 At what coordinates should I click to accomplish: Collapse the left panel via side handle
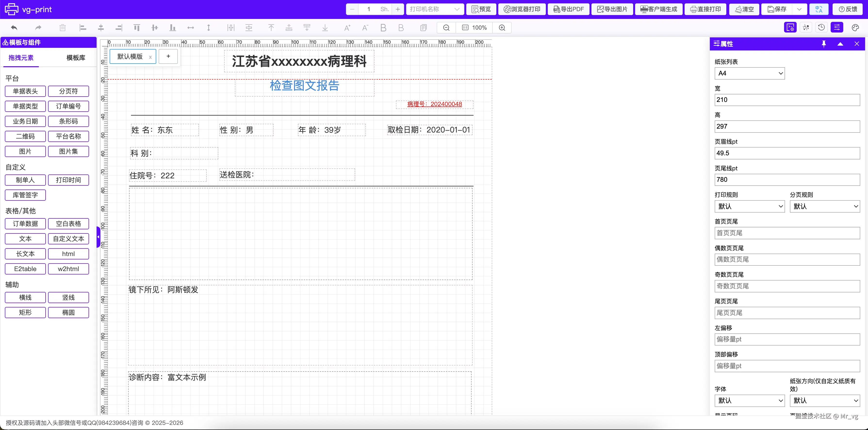(98, 237)
